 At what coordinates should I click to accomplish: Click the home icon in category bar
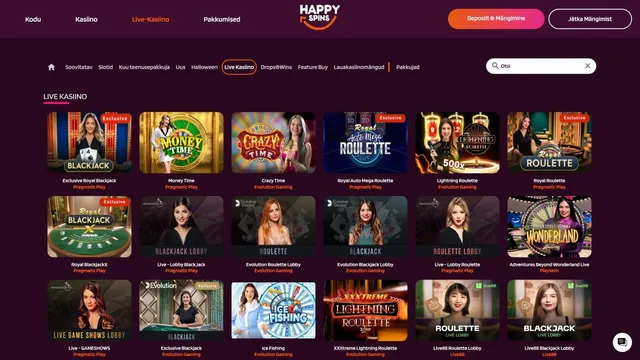pyautogui.click(x=51, y=67)
